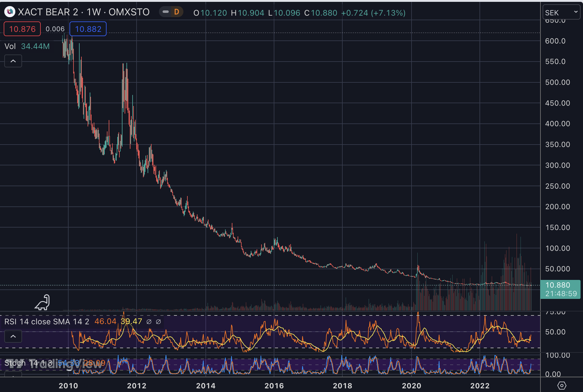583x392 pixels.
Task: Click the current price label 10.880 on the price axis
Action: click(x=558, y=285)
